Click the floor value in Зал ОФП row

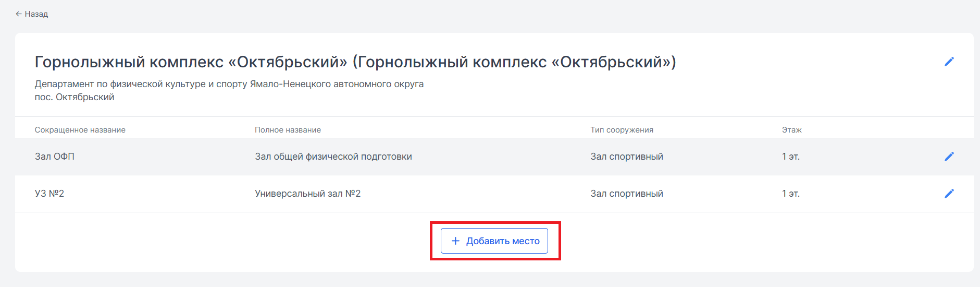791,157
